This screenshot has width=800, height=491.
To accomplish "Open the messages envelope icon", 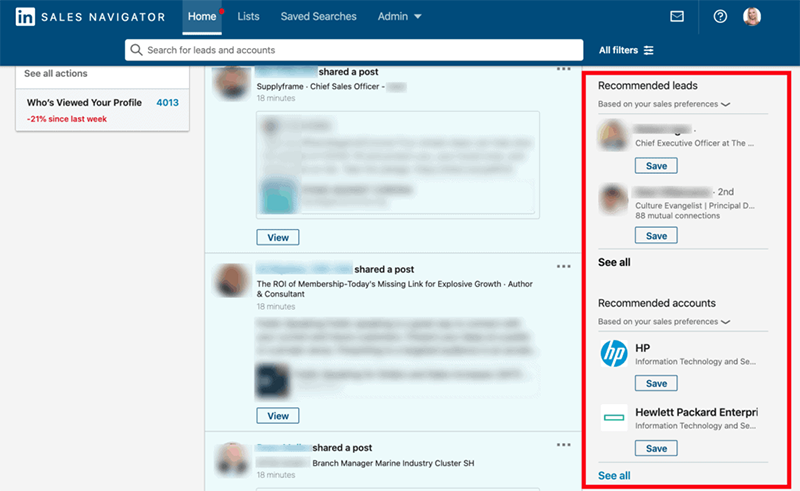I will tap(677, 17).
